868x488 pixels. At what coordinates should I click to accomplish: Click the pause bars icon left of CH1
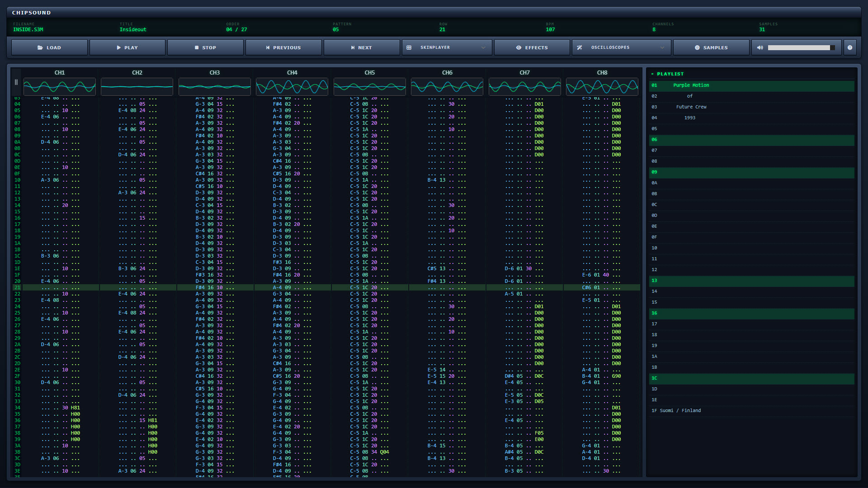[16, 82]
